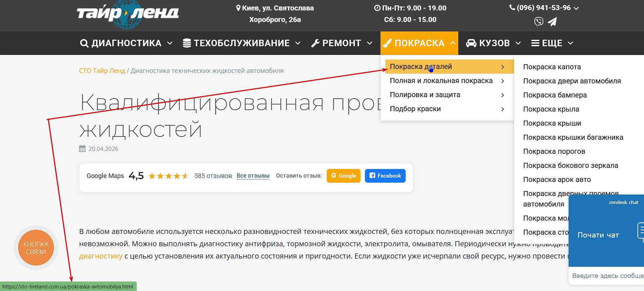The width and height of the screenshot is (644, 291).
Task: Focus the Zendesk chat message input field
Action: click(607, 276)
